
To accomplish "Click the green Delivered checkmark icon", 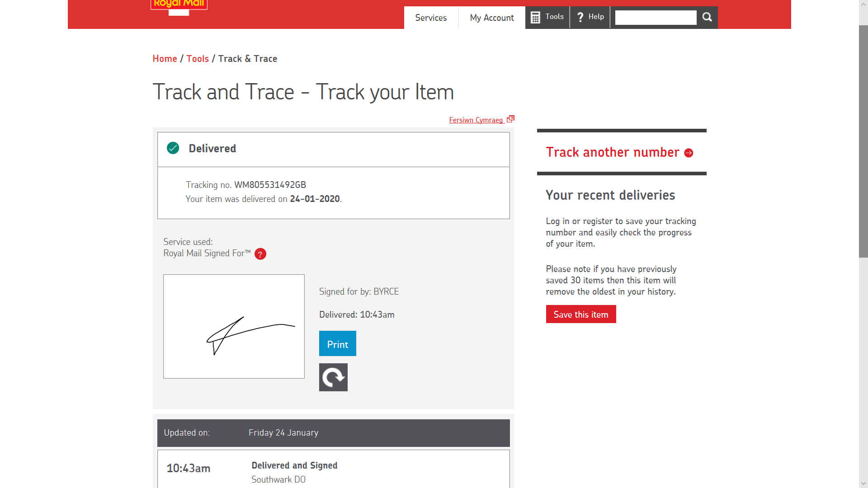I will click(x=173, y=148).
